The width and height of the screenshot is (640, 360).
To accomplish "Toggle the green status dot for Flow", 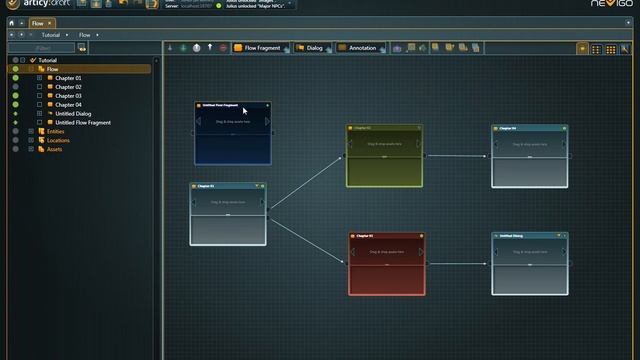I will 16,69.
